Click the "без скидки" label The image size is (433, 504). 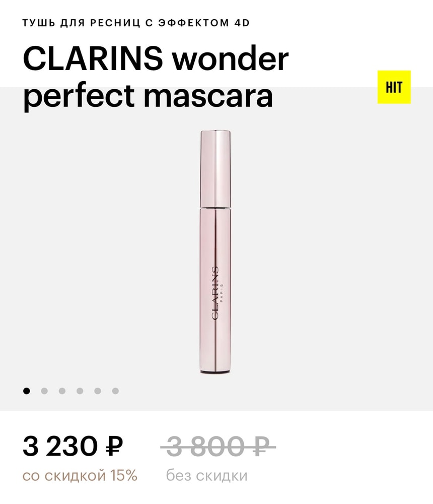point(206,475)
